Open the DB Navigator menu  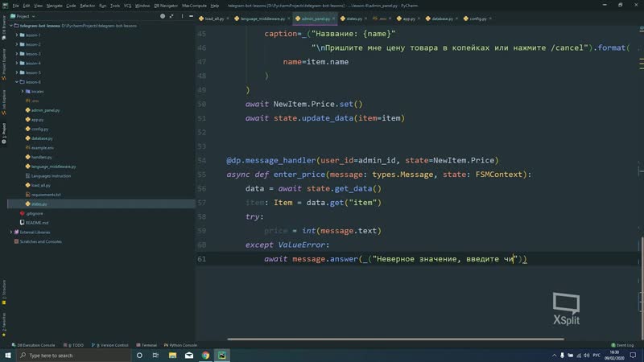pos(166,6)
